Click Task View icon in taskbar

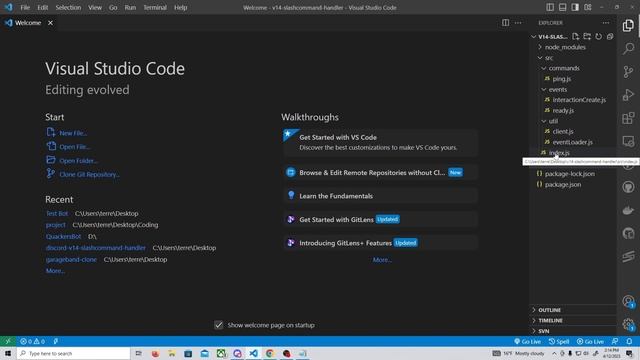138,353
